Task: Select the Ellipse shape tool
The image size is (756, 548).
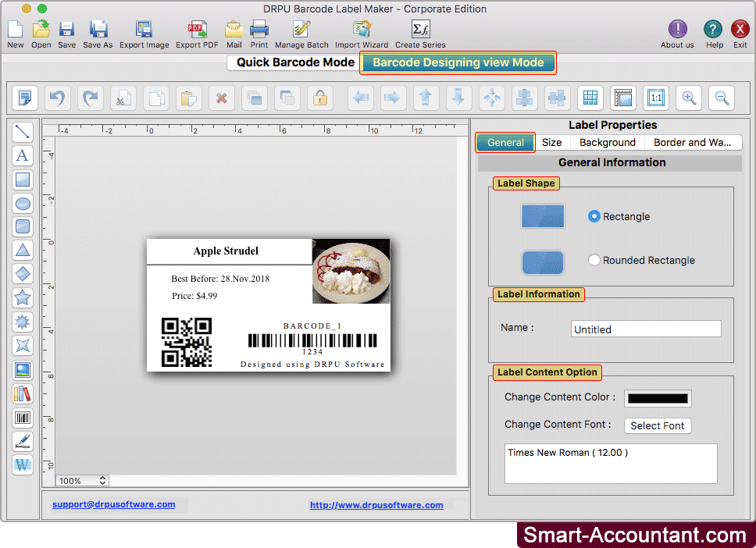Action: click(x=23, y=204)
